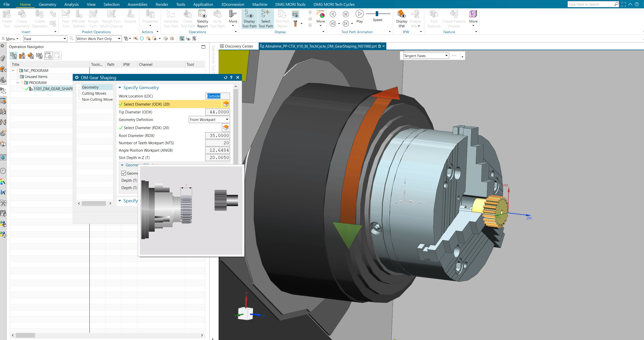Select the Non Cutting Moves page
This screenshot has width=644, height=340.
tap(97, 99)
